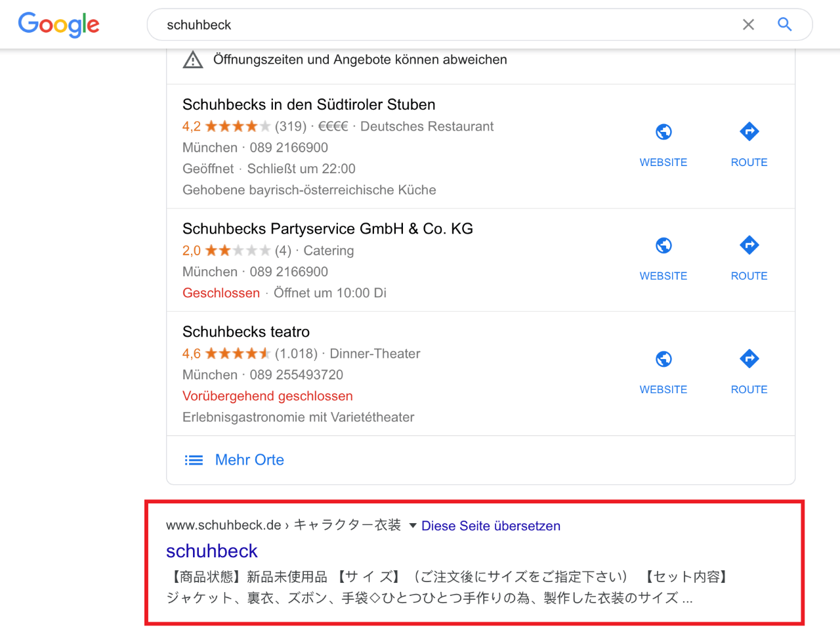Click Geöffnet · Schließt um 22:00 text
840x634 pixels.
[x=269, y=169]
